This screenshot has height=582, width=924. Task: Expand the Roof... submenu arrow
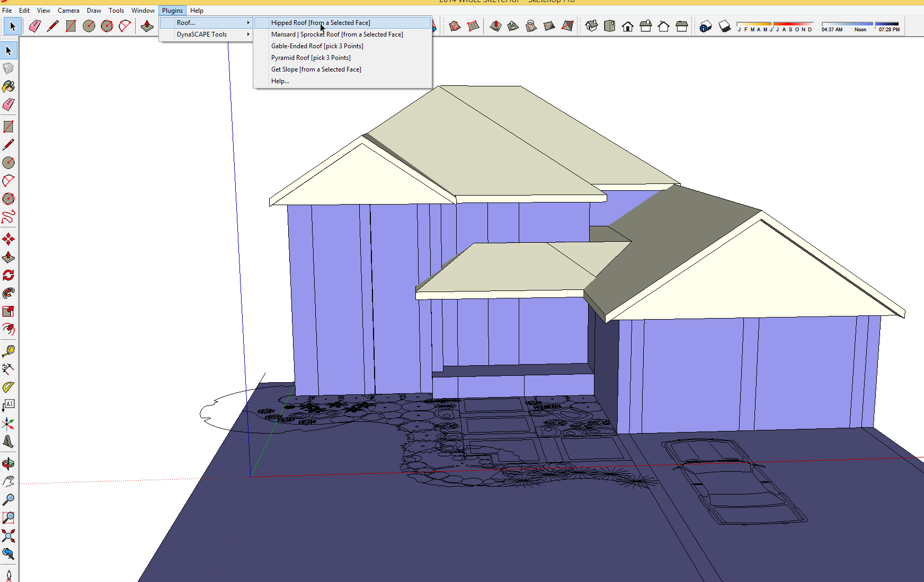248,23
